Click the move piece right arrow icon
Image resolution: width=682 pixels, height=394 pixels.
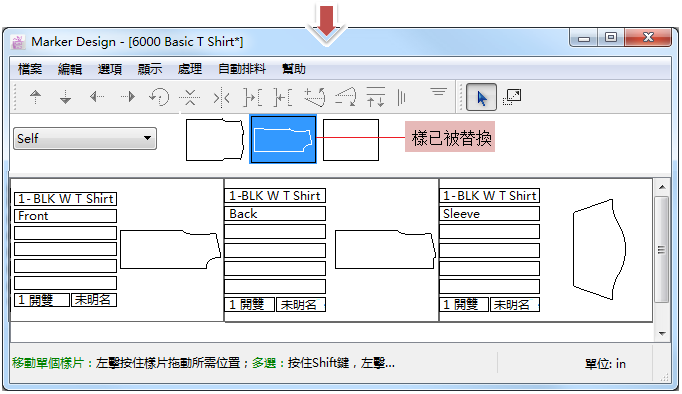click(x=128, y=97)
